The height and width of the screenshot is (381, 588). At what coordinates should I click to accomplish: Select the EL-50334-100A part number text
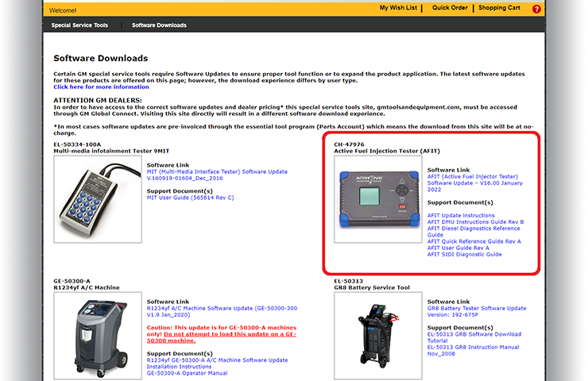pos(77,144)
